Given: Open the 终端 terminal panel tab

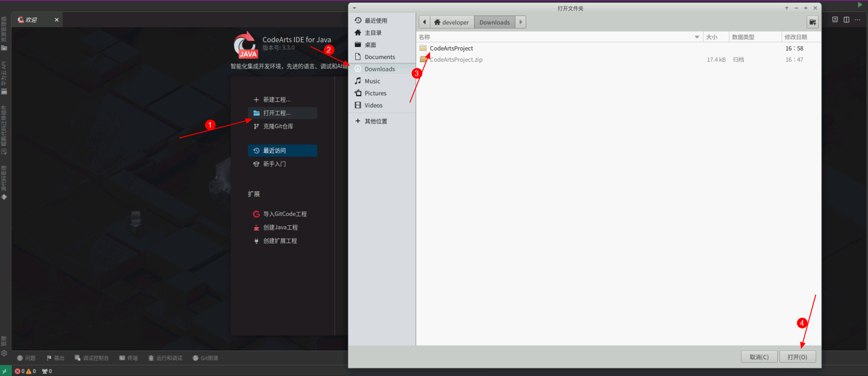Looking at the screenshot, I should pyautogui.click(x=128, y=358).
